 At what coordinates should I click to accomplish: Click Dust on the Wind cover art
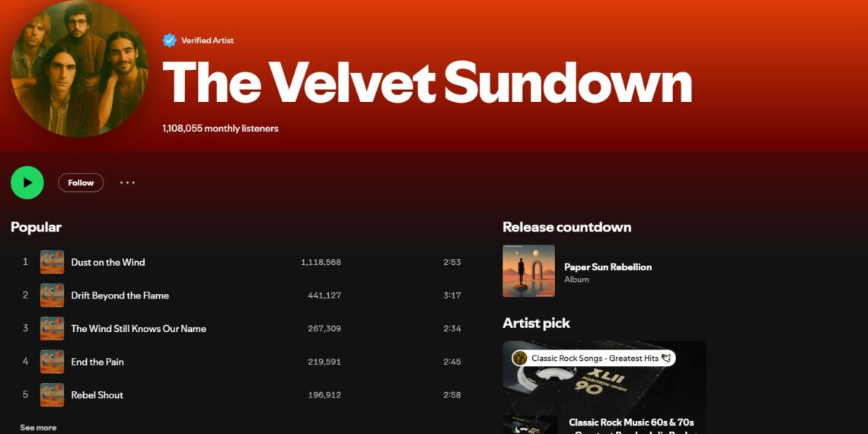(52, 262)
